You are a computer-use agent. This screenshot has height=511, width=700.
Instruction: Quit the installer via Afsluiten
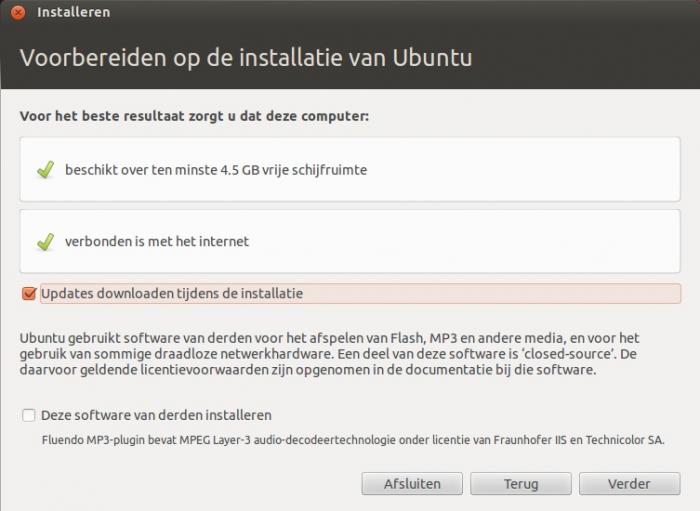click(412, 484)
